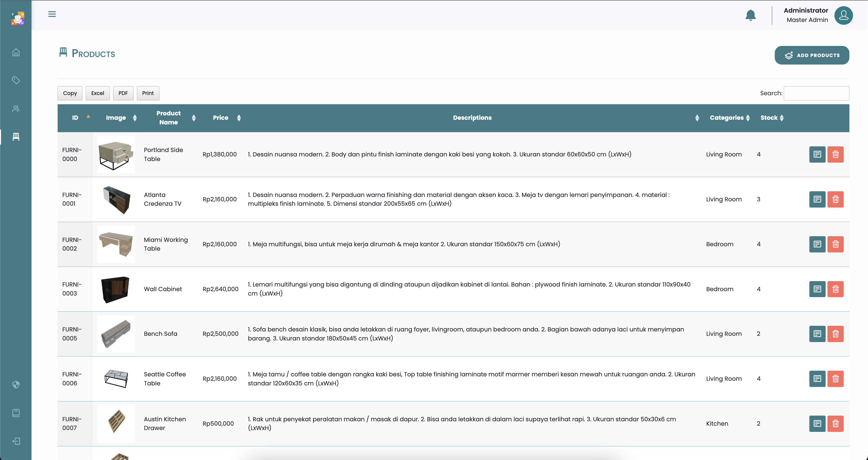Open the hamburger menu toggle
868x460 pixels.
point(52,14)
